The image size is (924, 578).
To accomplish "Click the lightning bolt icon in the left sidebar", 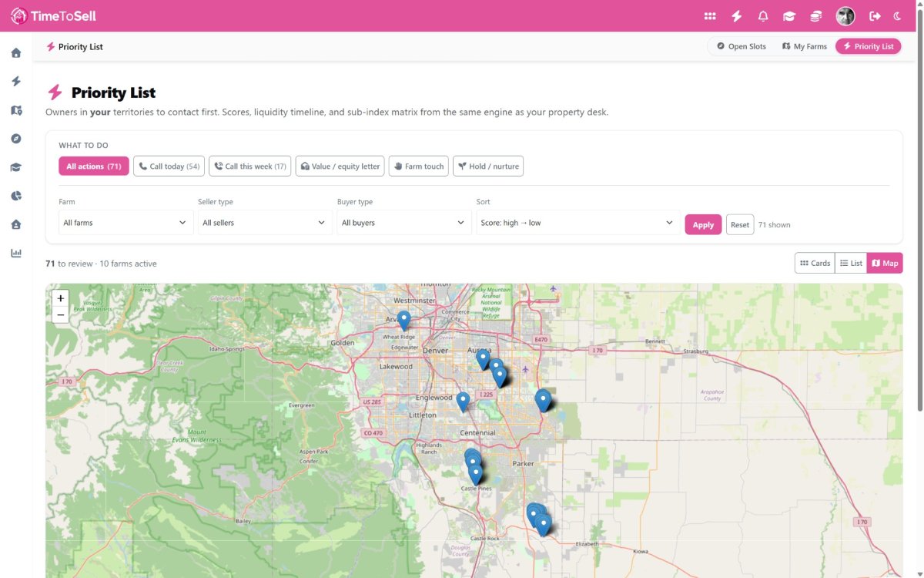I will pyautogui.click(x=16, y=82).
